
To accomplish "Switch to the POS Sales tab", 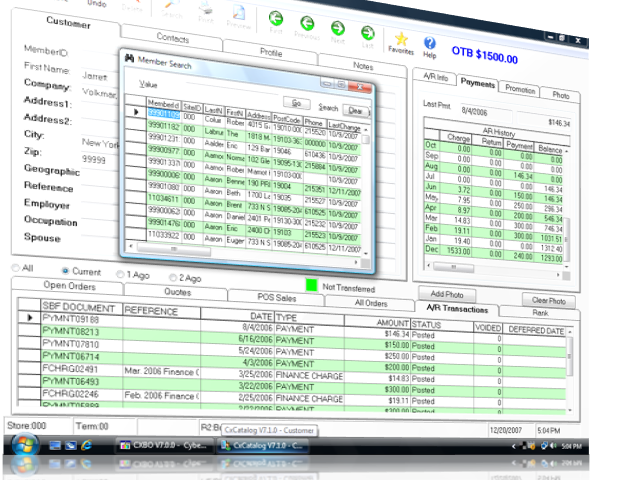I will coord(277,298).
